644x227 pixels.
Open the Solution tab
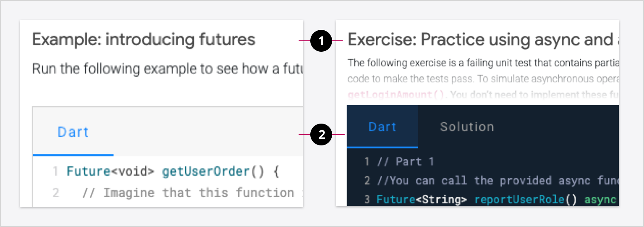click(x=467, y=127)
